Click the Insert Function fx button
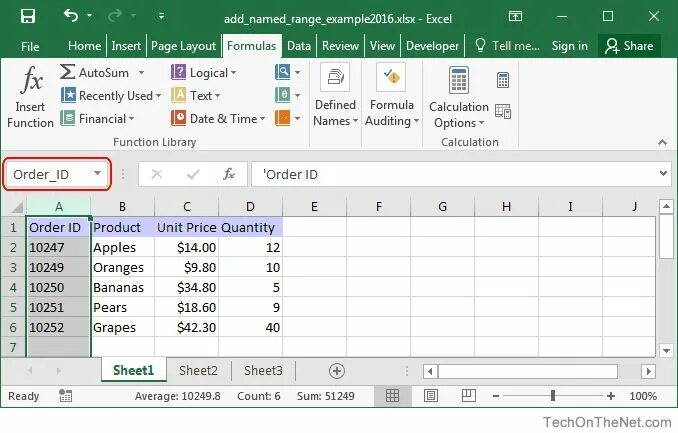This screenshot has width=678, height=433. [x=30, y=97]
